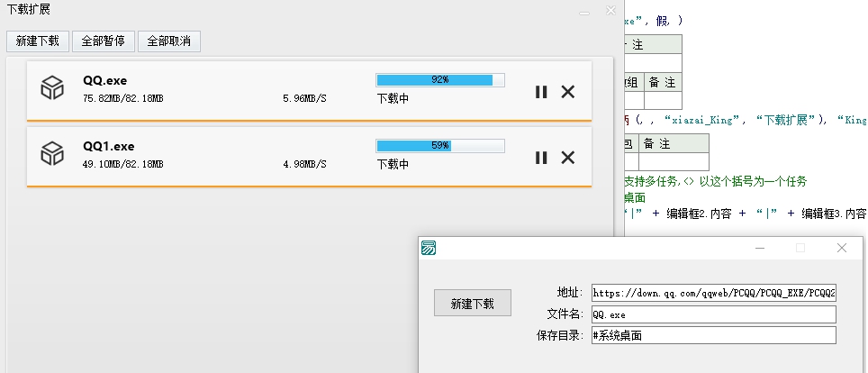This screenshot has height=373, width=868.
Task: Click 新建下载 in the small dialog
Action: click(x=472, y=304)
